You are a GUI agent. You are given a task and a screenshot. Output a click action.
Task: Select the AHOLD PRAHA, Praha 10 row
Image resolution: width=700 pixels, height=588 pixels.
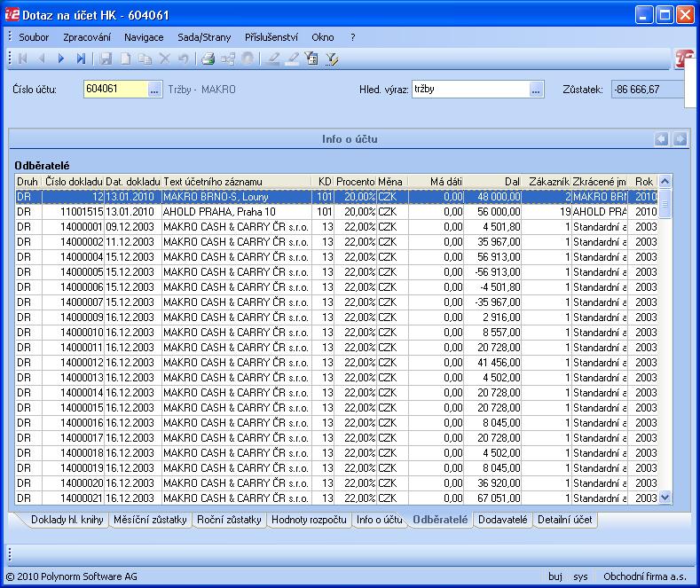[336, 212]
